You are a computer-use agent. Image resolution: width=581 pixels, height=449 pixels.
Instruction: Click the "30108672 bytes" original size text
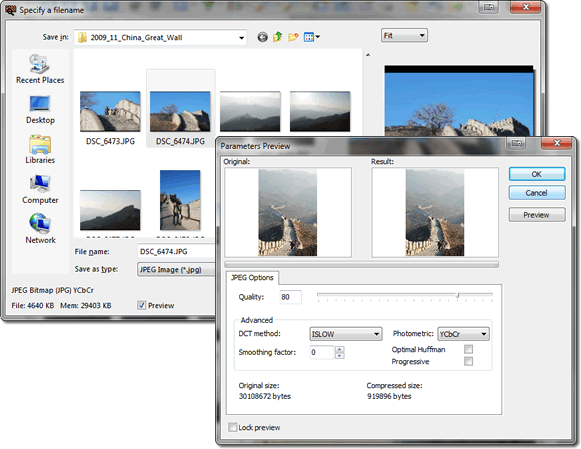coord(265,396)
